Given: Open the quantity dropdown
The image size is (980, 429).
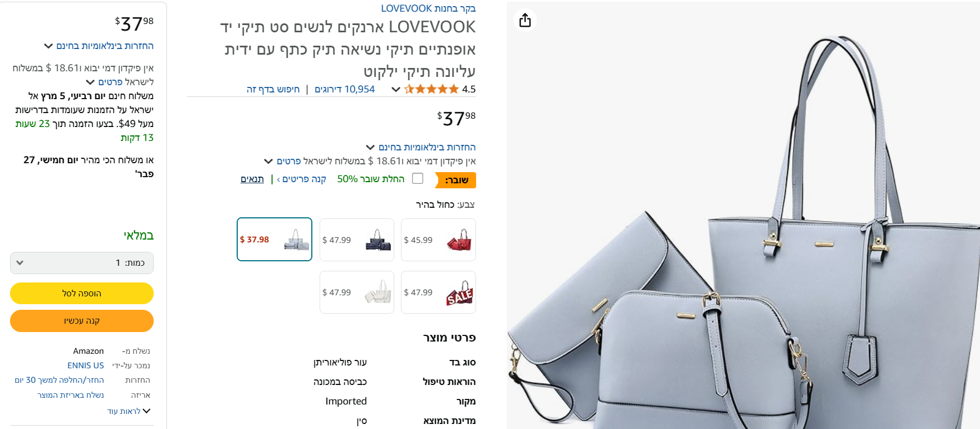Looking at the screenshot, I should (x=82, y=263).
